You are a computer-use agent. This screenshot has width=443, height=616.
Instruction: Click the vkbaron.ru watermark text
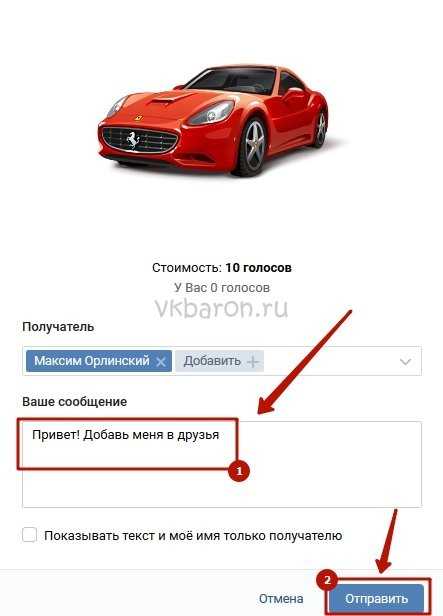click(222, 308)
